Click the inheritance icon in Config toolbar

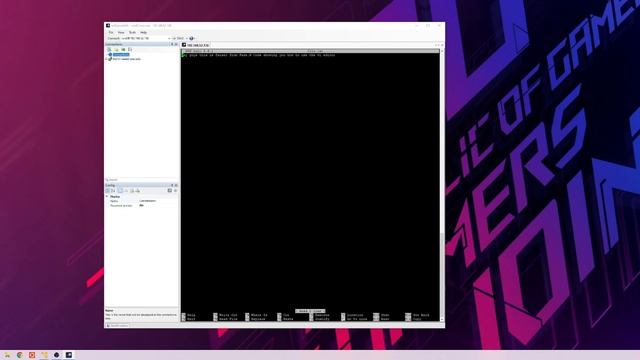[126, 191]
